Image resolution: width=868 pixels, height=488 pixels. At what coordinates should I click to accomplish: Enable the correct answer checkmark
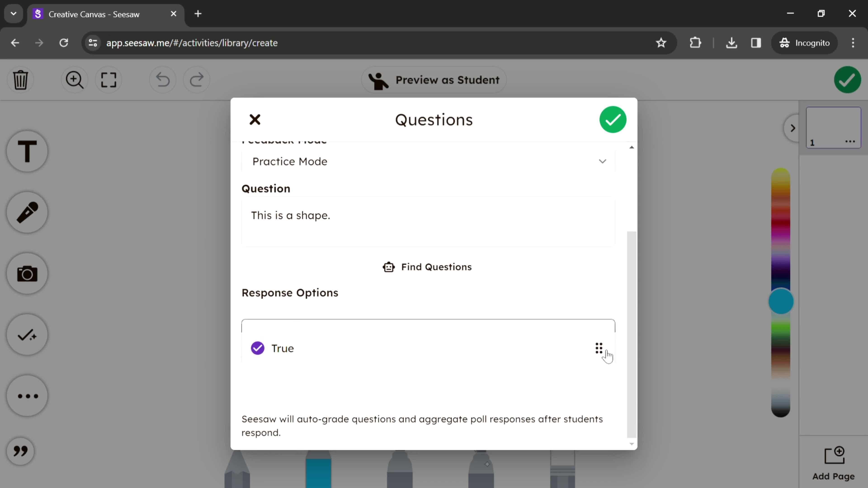[x=257, y=348]
